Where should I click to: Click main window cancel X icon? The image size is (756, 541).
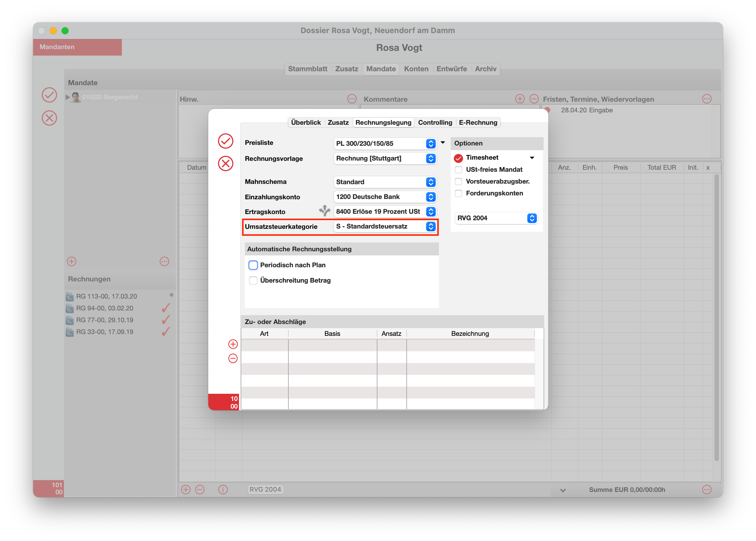click(49, 118)
